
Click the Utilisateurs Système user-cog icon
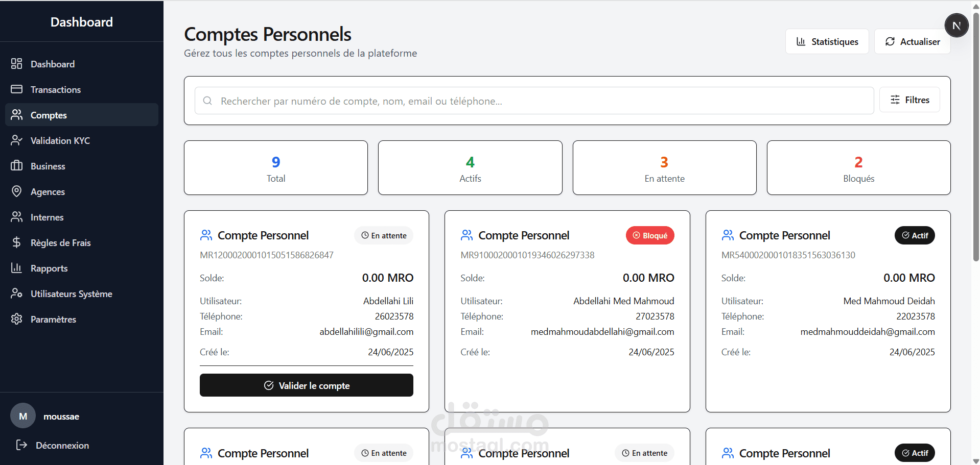(x=16, y=293)
